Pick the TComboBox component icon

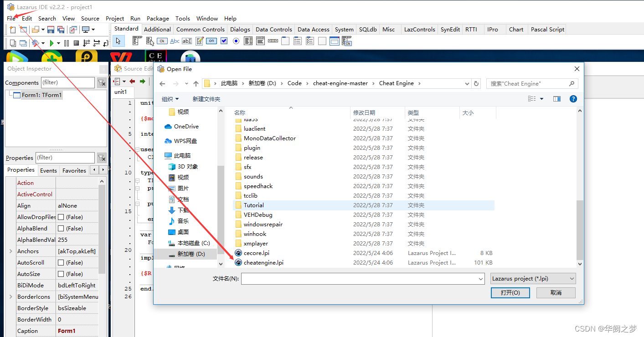261,41
